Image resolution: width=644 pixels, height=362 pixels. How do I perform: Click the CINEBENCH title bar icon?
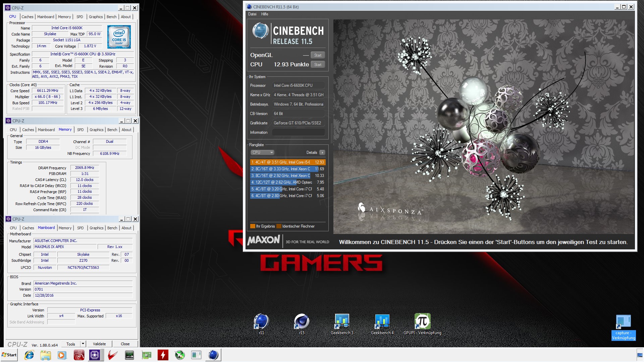(249, 7)
